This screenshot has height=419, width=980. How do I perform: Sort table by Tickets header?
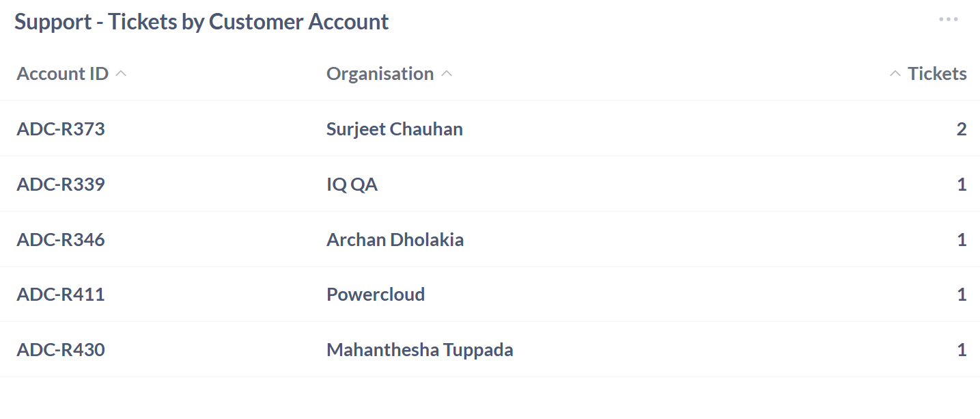[x=936, y=74]
